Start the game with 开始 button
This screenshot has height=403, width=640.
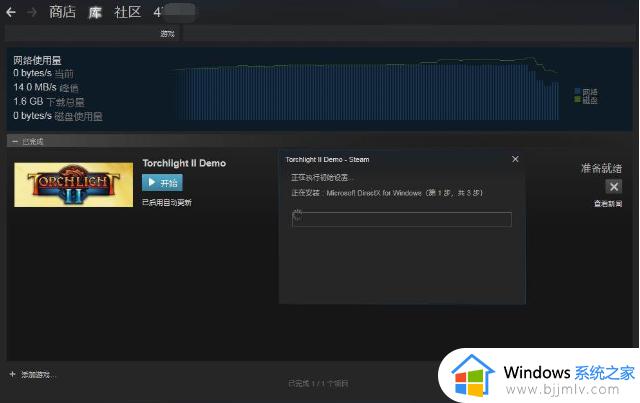click(162, 183)
